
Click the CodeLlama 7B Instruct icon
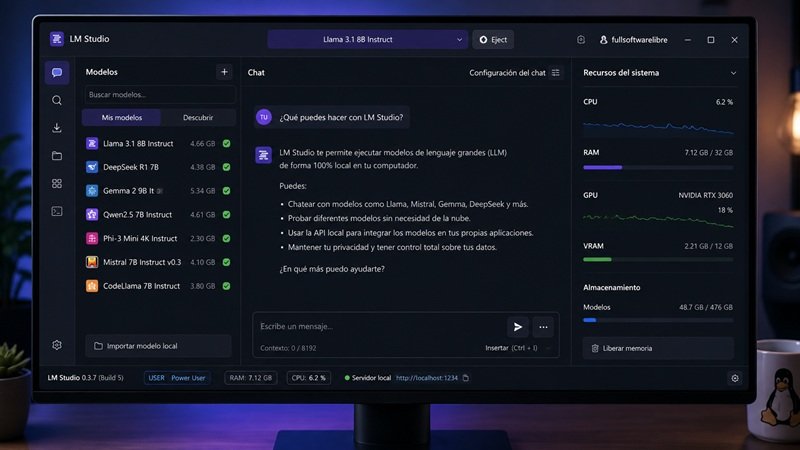pyautogui.click(x=92, y=286)
